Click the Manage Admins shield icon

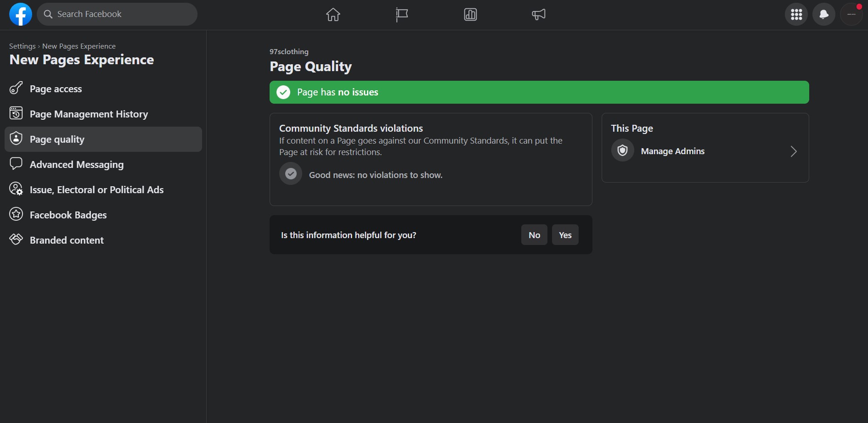tap(623, 150)
